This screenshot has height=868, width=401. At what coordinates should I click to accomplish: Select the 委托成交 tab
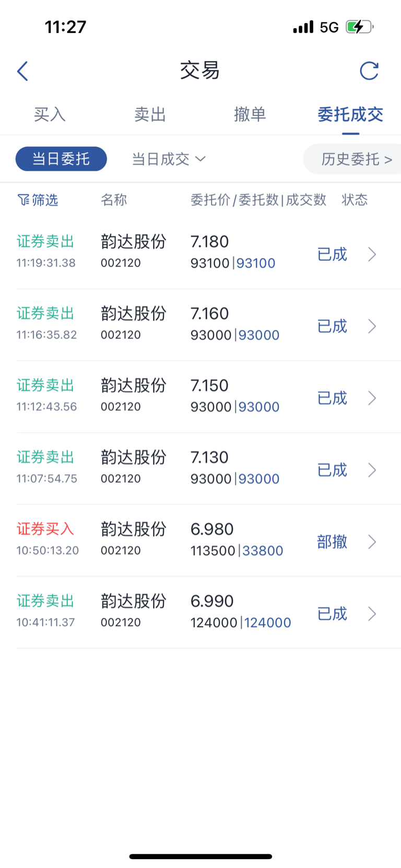[x=350, y=114]
